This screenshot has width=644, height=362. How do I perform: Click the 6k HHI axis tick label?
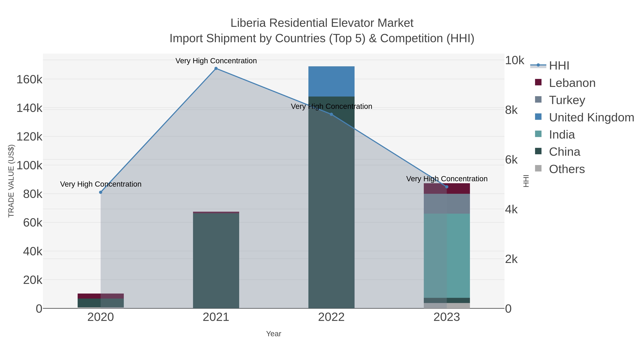click(511, 160)
